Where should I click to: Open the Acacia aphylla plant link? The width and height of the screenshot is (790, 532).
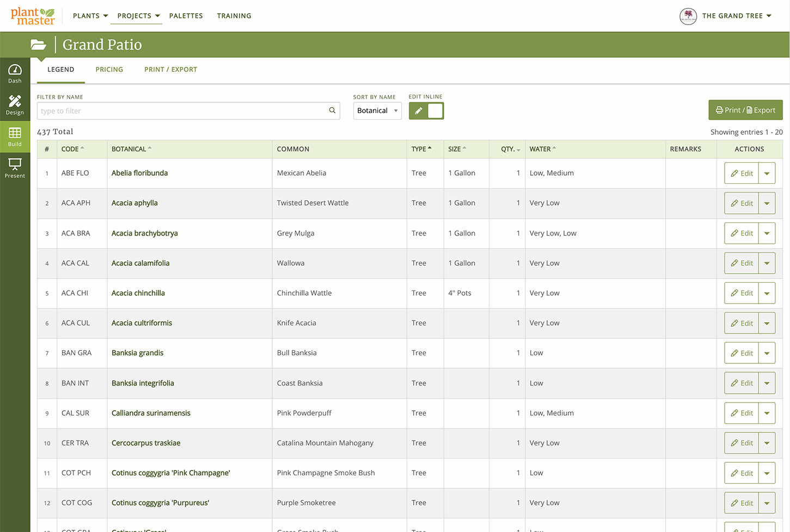tap(134, 203)
